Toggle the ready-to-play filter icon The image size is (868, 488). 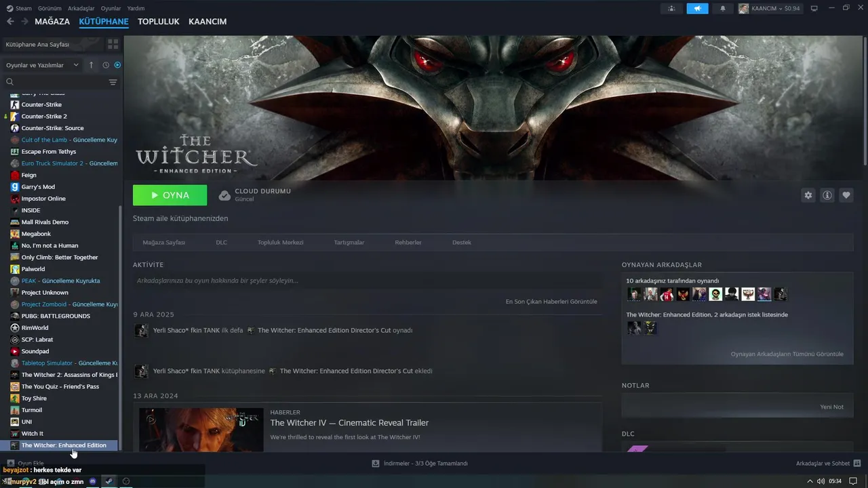point(117,65)
